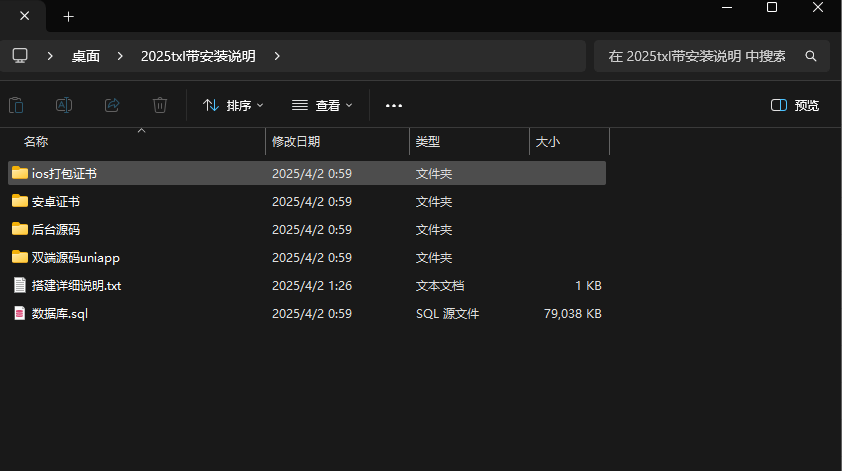The height and width of the screenshot is (471, 842).
Task: Open the 查看 view dropdown
Action: tap(322, 105)
